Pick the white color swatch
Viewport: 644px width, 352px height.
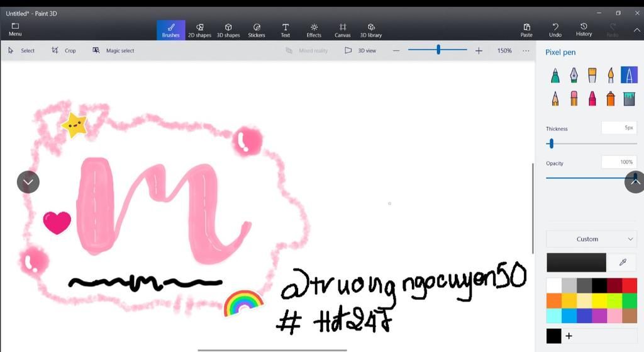[x=553, y=285]
